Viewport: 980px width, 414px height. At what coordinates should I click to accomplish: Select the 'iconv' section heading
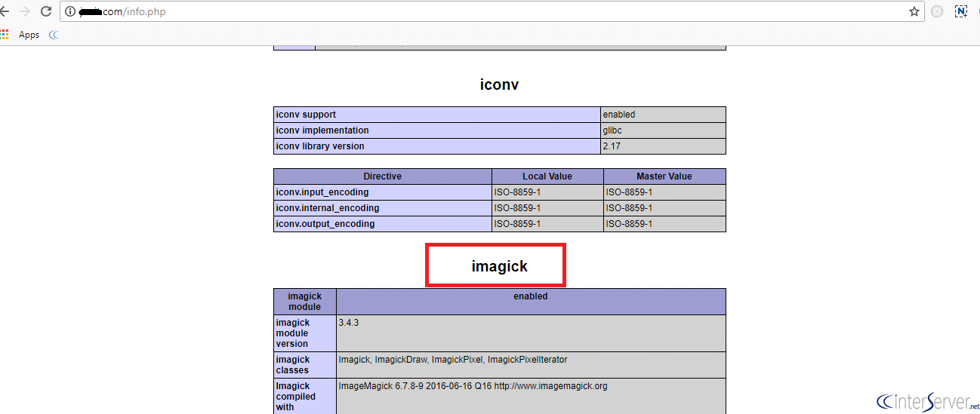point(499,84)
